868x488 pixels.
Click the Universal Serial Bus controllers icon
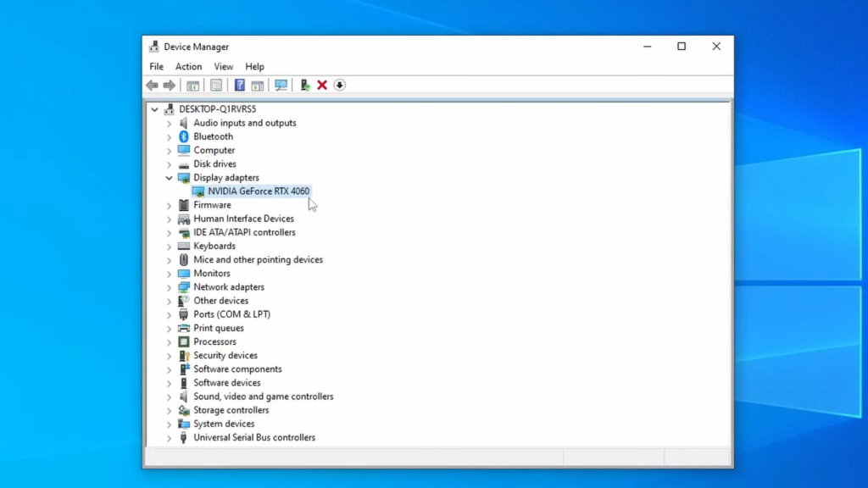tap(184, 438)
